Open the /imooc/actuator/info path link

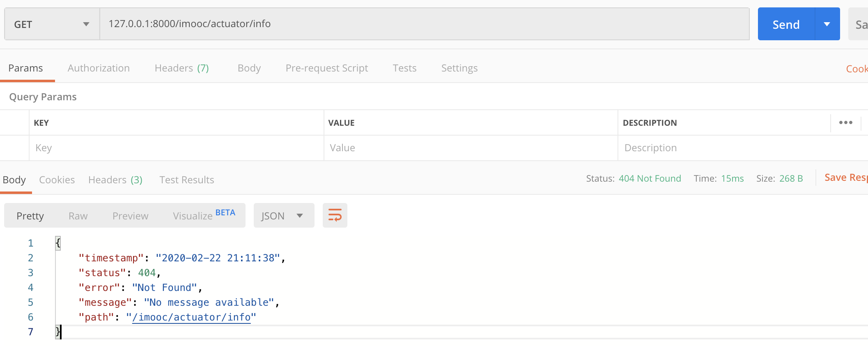[x=191, y=317]
